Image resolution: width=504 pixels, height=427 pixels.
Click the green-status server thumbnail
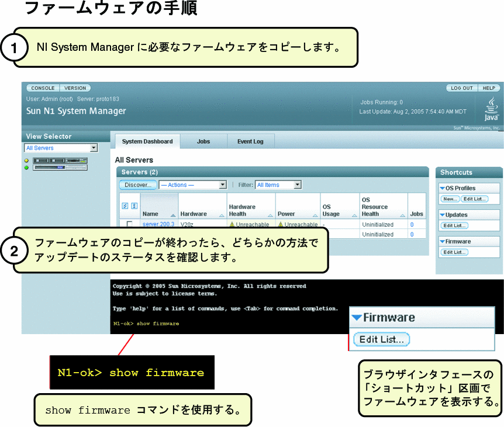(60, 167)
